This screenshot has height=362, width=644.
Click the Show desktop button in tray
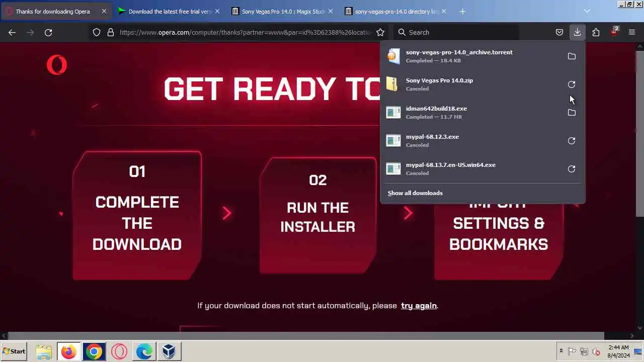[639, 351]
